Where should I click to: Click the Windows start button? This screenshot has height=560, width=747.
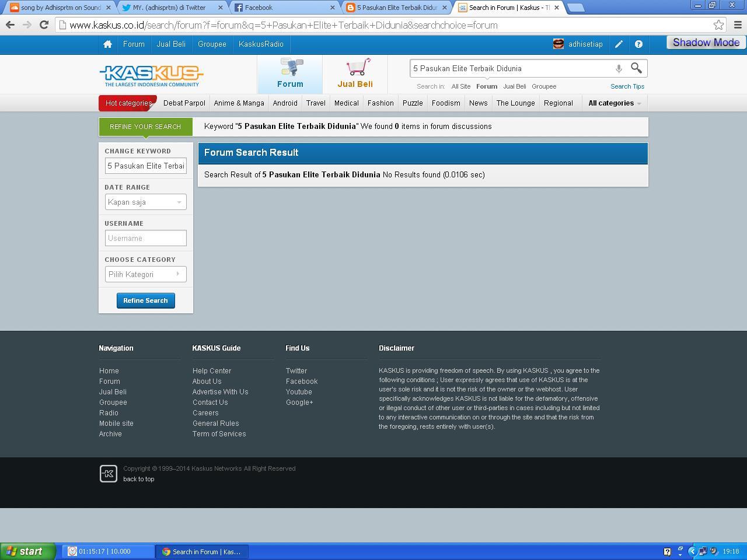coord(27,551)
